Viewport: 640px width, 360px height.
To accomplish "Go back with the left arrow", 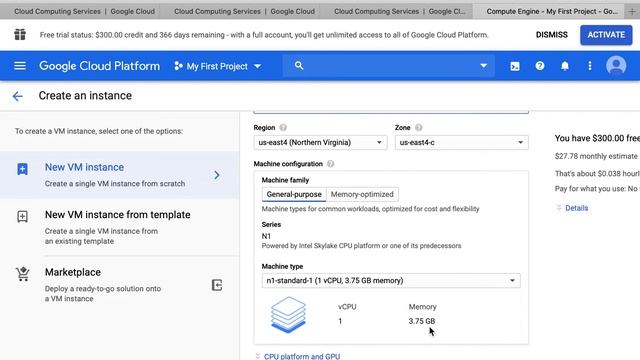I will tap(17, 96).
